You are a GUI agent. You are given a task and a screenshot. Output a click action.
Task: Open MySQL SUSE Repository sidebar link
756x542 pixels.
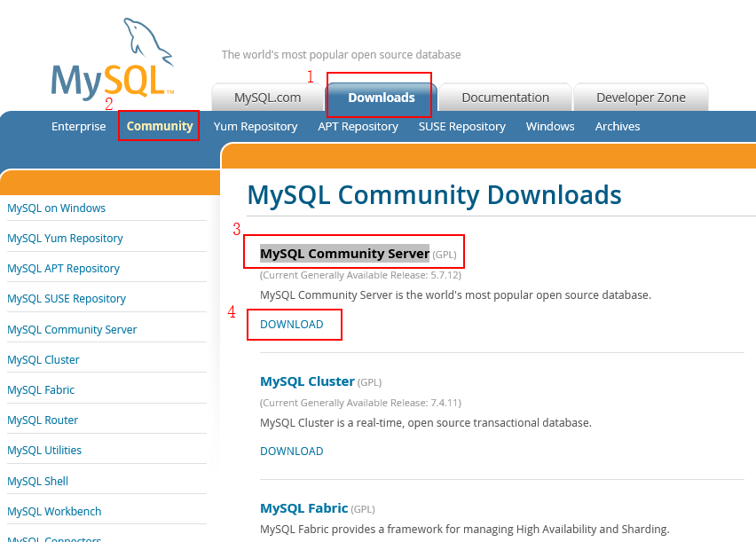tap(67, 299)
